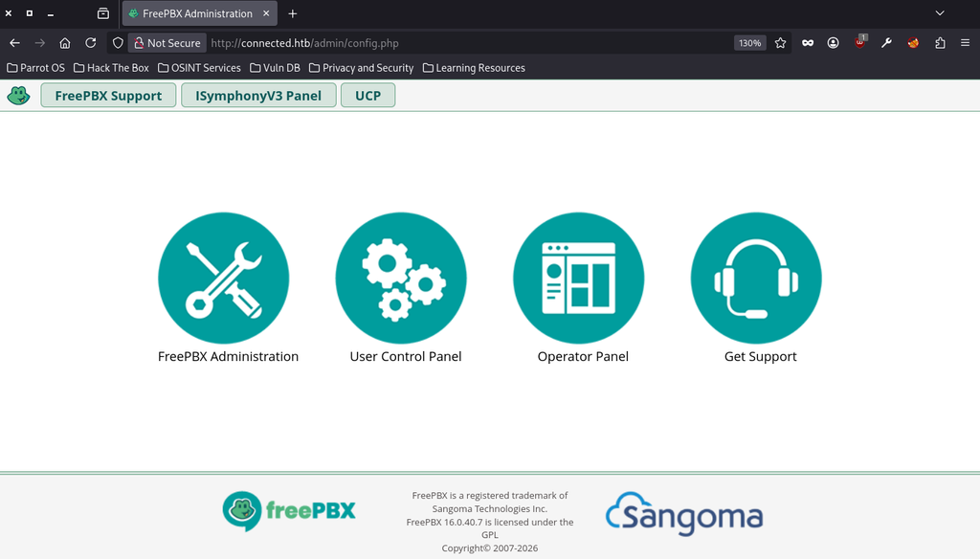Click the Copyright 2007-2026 footer text
Viewport: 980px width, 559px height.
(x=490, y=548)
